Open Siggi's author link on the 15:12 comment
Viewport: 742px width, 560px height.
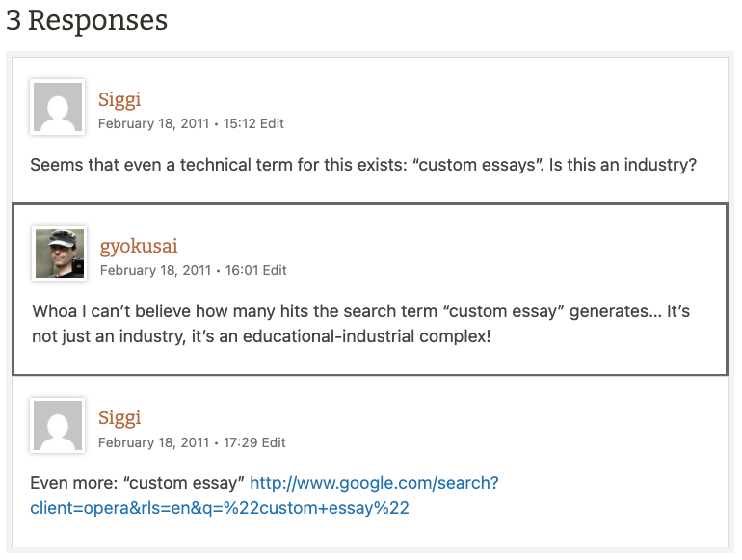point(119,99)
